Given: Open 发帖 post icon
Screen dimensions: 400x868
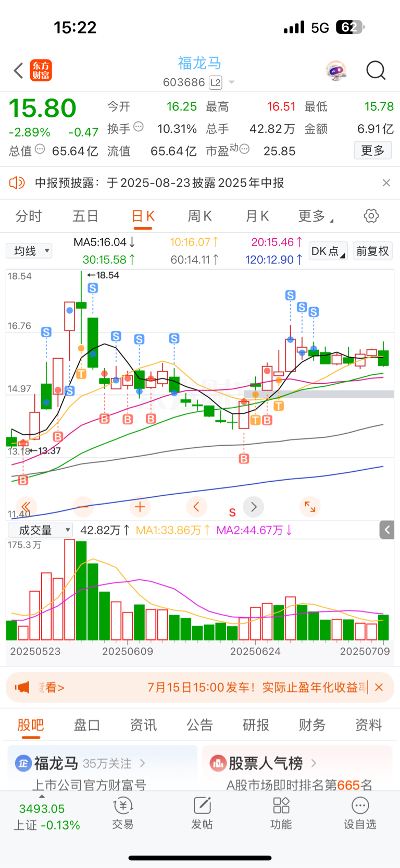Looking at the screenshot, I should [x=202, y=813].
